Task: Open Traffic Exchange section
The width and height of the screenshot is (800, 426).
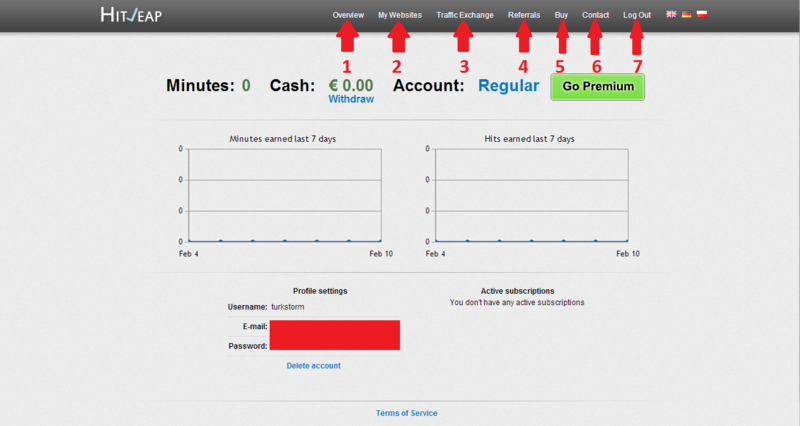Action: coord(465,15)
